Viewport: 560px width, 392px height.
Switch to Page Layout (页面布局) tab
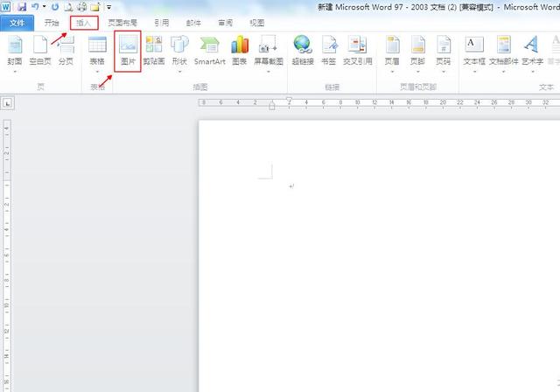pos(122,23)
